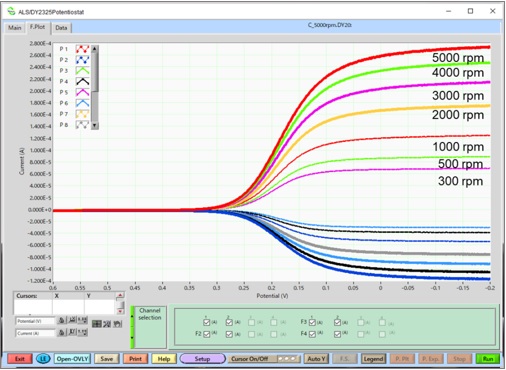Click the plot legend scroll-down arrow
Image resolution: width=506 pixels, height=370 pixels.
(x=95, y=126)
